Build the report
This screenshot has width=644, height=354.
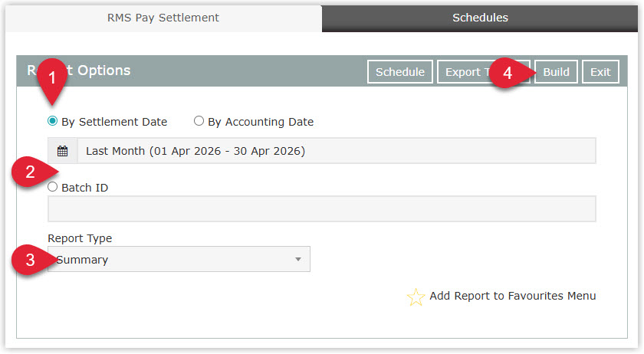[556, 72]
